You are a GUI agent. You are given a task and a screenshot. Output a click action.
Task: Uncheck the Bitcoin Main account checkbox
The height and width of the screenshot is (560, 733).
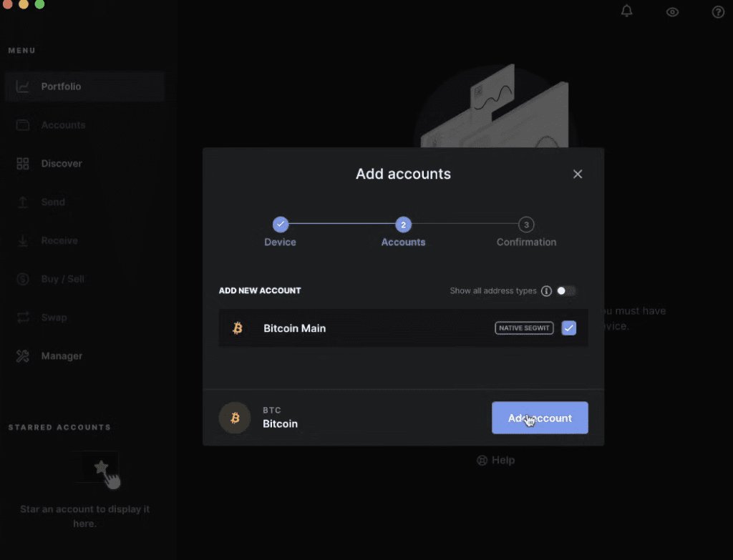coord(569,328)
